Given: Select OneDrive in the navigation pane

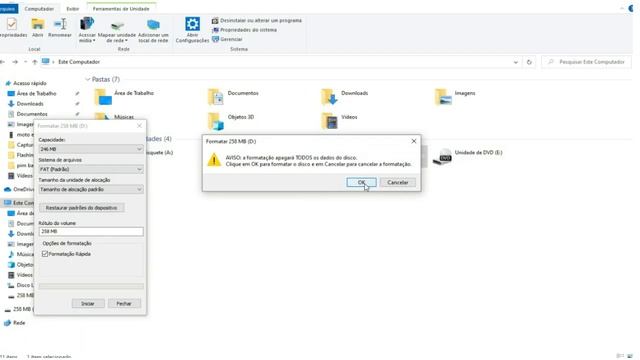Looking at the screenshot, I should pos(19,189).
